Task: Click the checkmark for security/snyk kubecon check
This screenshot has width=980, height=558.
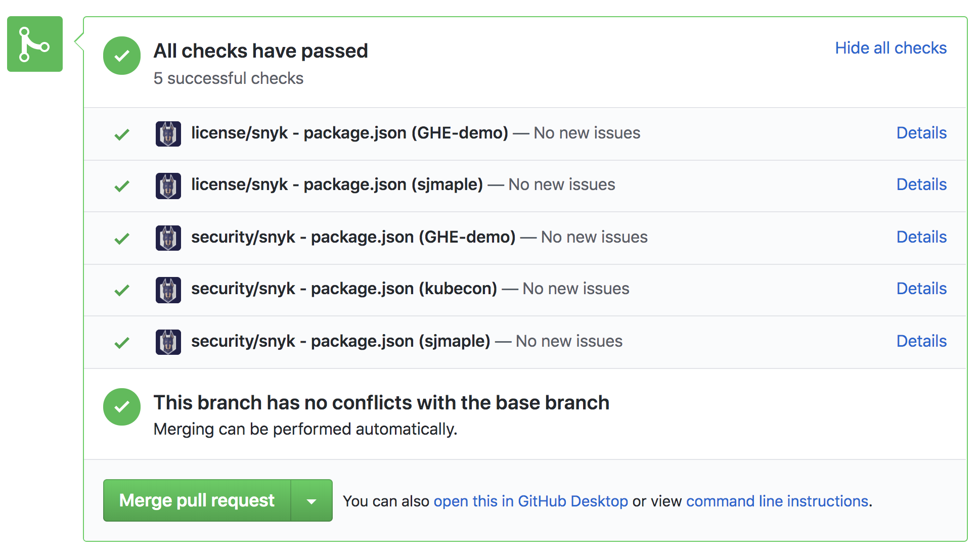Action: pos(122,290)
